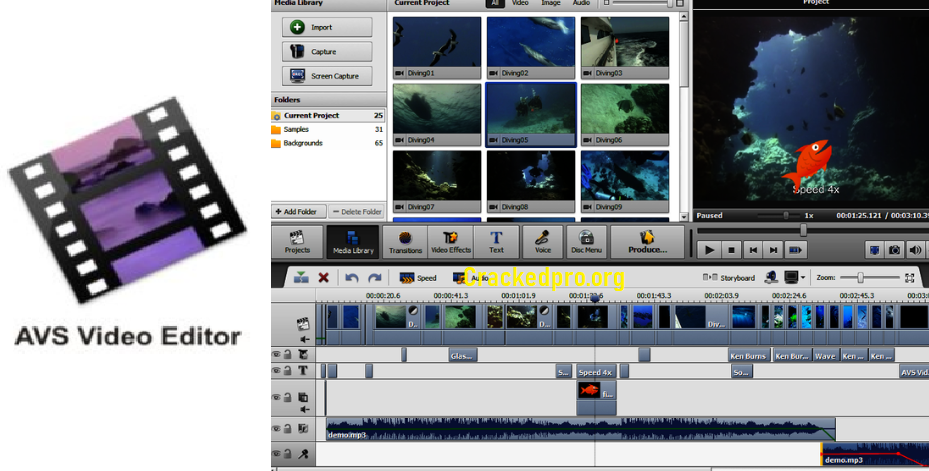Select the Diving06 thumbnail

(x=624, y=114)
